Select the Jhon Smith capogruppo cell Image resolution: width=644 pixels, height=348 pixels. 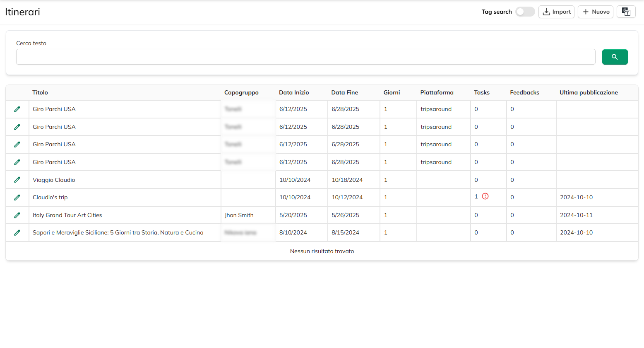click(x=239, y=215)
